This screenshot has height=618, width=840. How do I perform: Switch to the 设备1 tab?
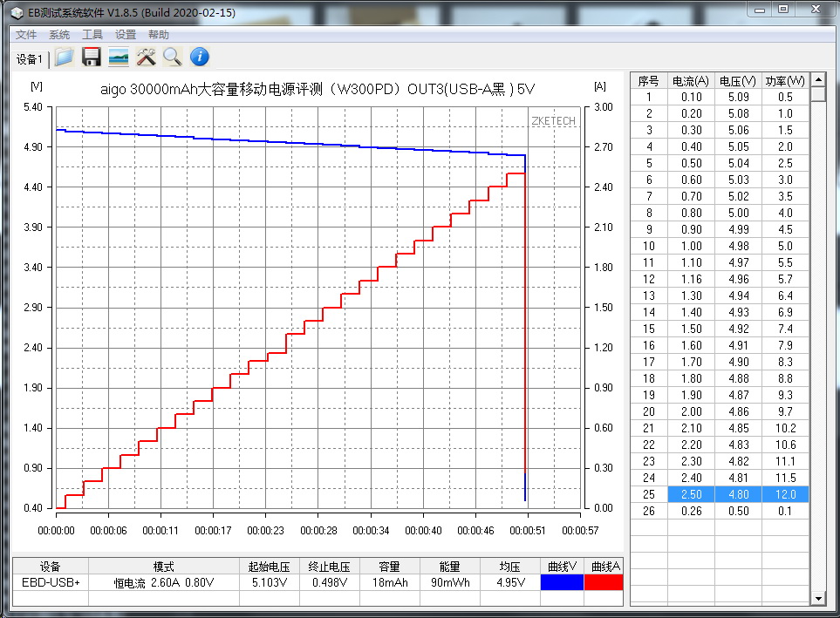pos(29,59)
